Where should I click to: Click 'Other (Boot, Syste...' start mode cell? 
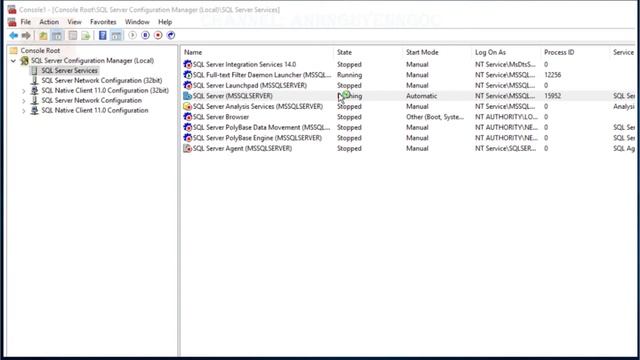point(435,117)
